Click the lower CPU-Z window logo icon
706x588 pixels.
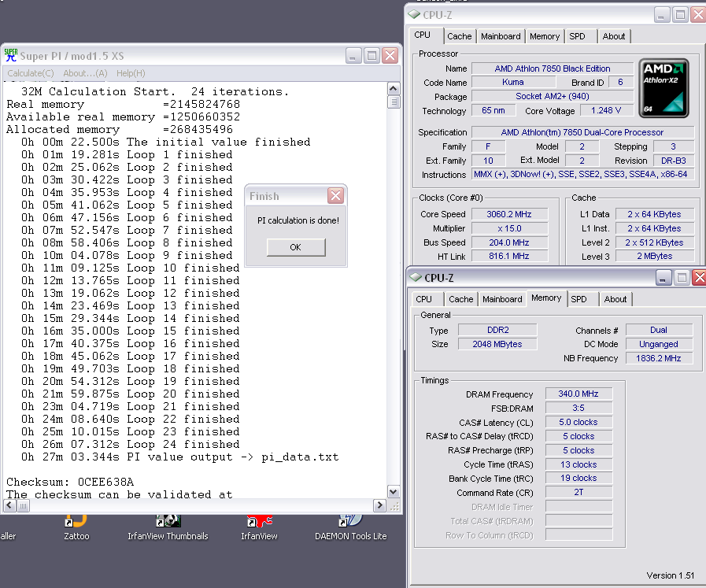416,277
